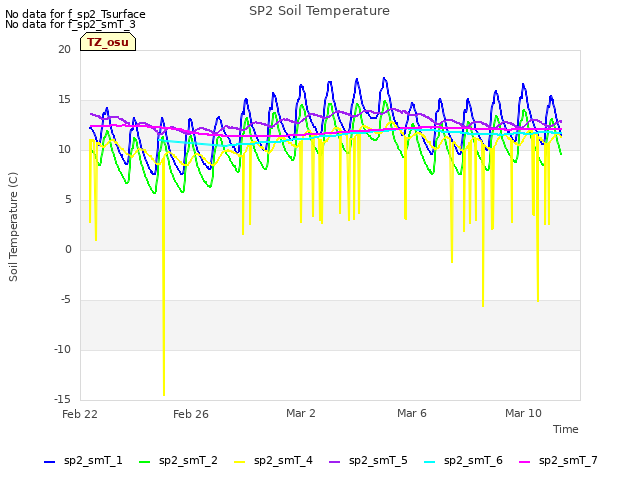Click the cyan sp2_smT_6 legend color marker

pos(429,462)
